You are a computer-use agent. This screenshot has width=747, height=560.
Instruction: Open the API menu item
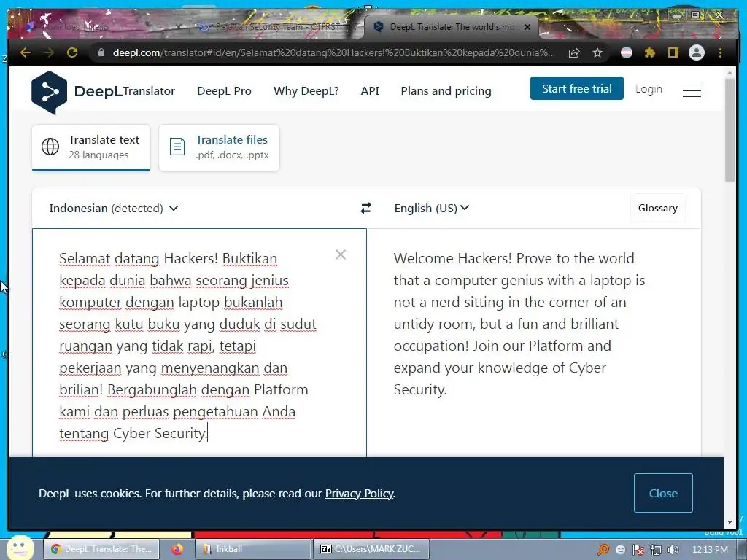[370, 91]
